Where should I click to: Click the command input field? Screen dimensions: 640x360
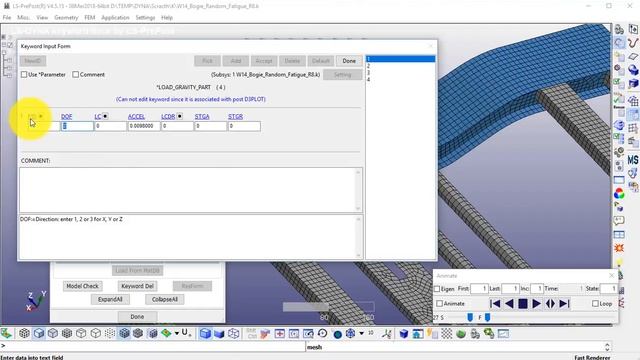tap(153, 347)
